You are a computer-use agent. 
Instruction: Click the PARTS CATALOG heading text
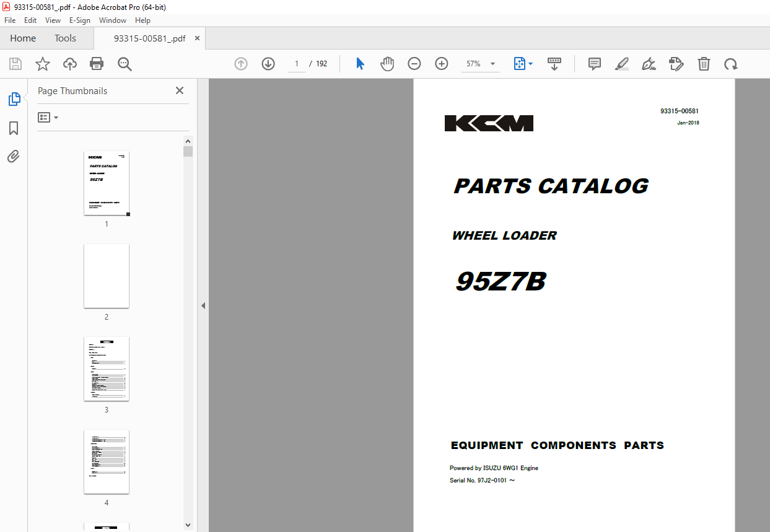(551, 186)
